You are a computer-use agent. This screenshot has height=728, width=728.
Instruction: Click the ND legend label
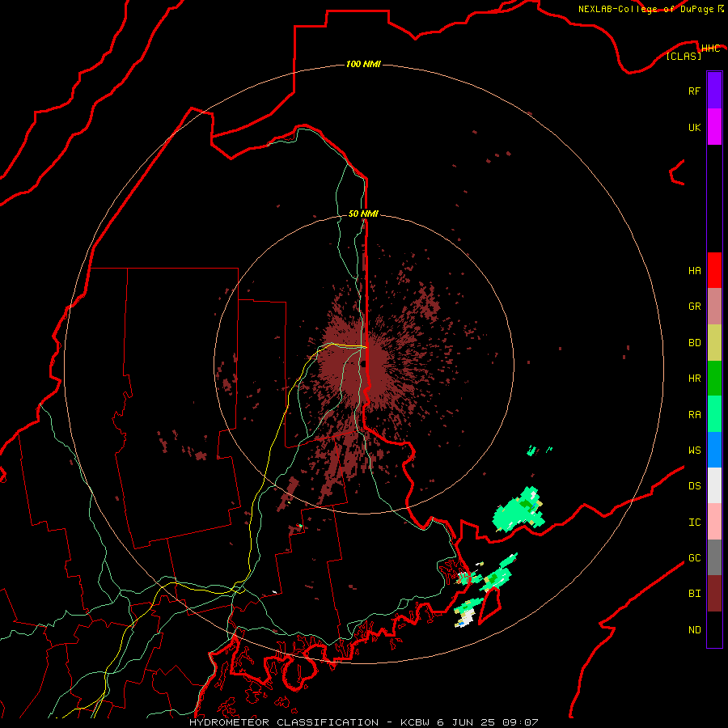coord(694,630)
